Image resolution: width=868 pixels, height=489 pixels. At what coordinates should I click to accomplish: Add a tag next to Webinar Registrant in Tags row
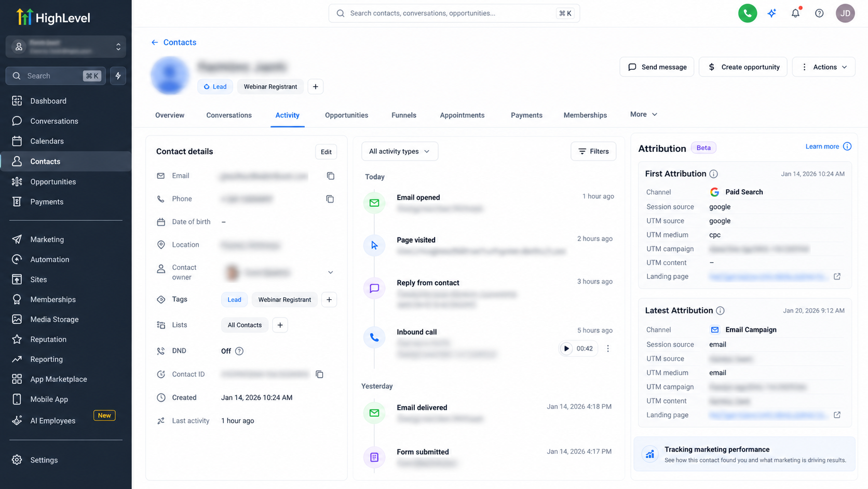click(x=329, y=300)
